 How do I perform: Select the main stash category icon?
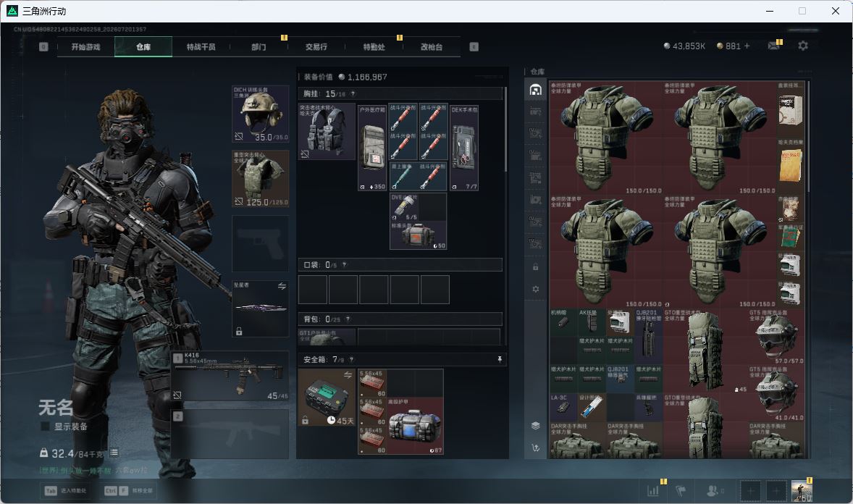(x=535, y=90)
